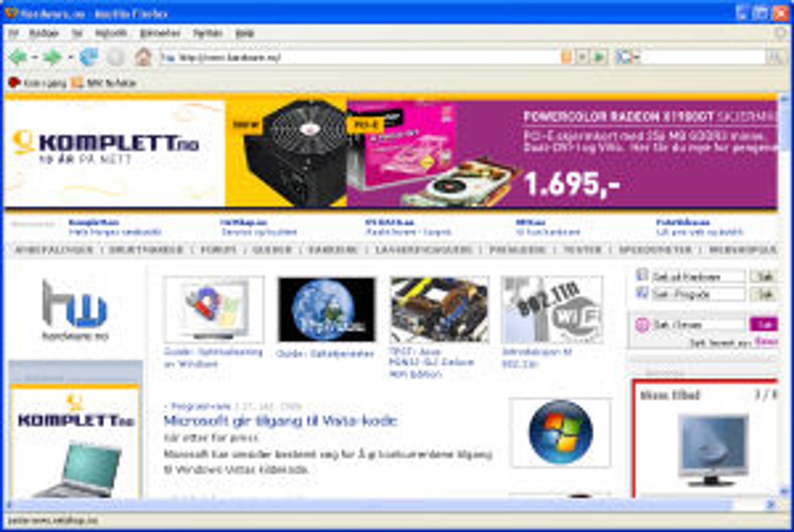Open the Guide link under the Earth image

[x=325, y=353]
